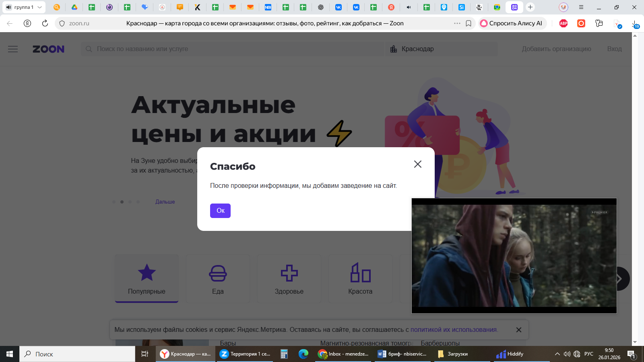Click the site protection shield icon
The height and width of the screenshot is (362, 644).
point(62,23)
